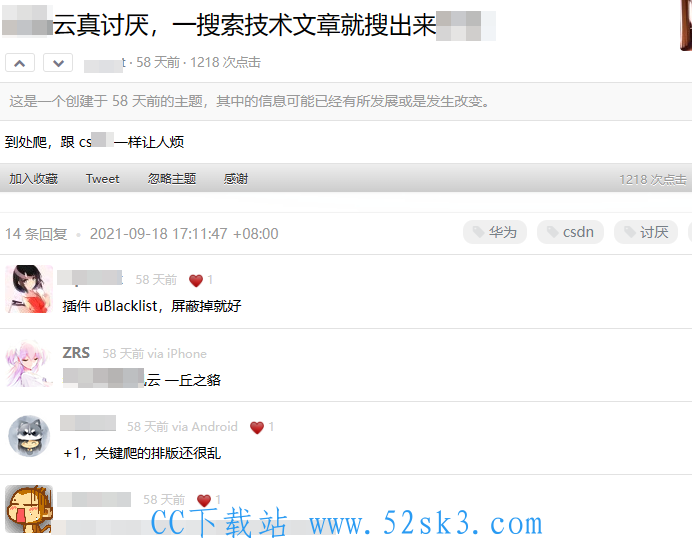Downvote the topic with the down arrow
This screenshot has height=538, width=692.
click(58, 63)
